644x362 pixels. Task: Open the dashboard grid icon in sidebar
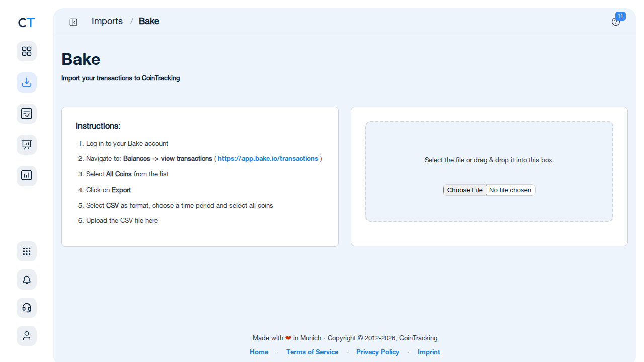tap(27, 51)
